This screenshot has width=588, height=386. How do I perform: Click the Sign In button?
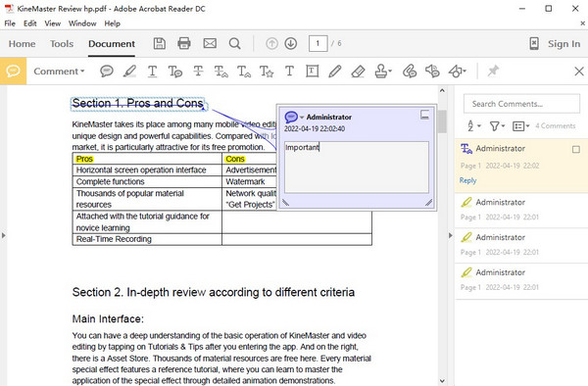[x=563, y=44]
